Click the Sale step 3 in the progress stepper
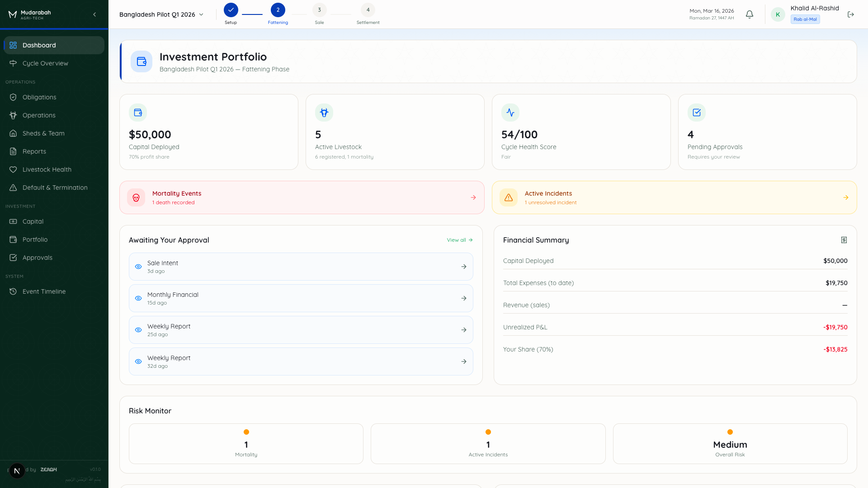The height and width of the screenshot is (488, 868). [x=319, y=10]
